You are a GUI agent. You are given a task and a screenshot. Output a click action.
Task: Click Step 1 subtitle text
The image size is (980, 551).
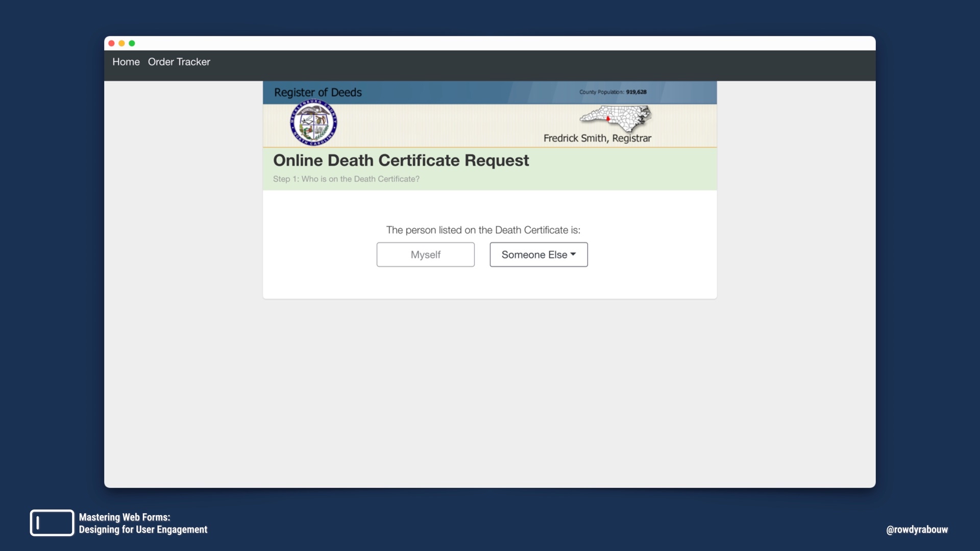tap(346, 179)
